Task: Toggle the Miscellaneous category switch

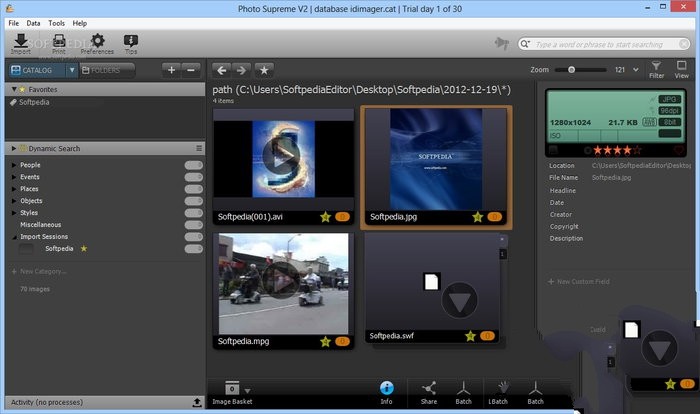Action: pos(194,225)
